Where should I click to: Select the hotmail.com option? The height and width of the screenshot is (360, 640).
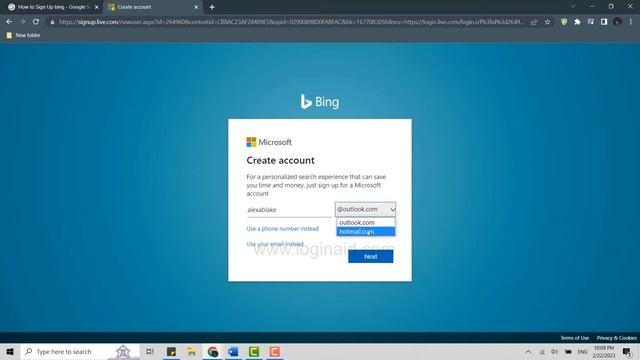tap(366, 231)
